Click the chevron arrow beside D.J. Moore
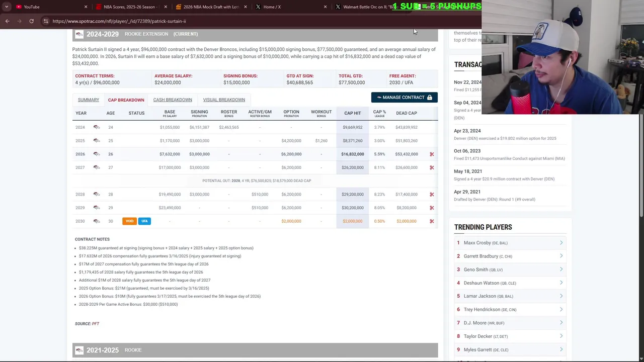Image resolution: width=644 pixels, height=362 pixels. coord(561,323)
